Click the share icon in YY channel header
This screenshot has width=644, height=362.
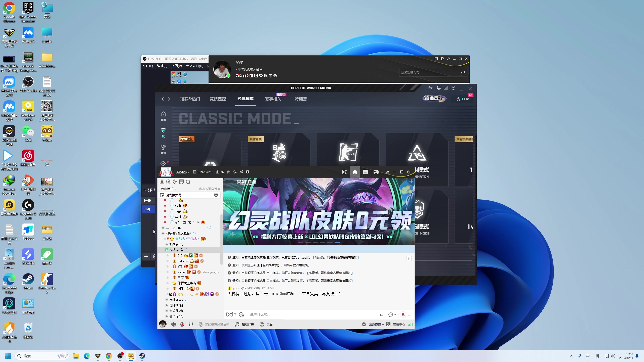pos(242,172)
